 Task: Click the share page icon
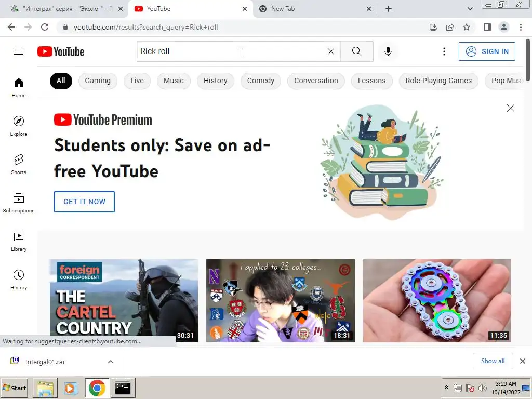point(450,27)
